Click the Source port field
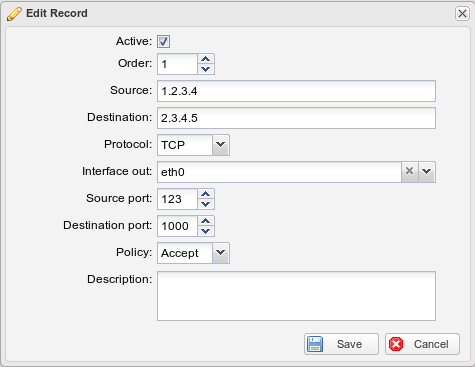Screen dimensions: 475x367 [x=177, y=199]
